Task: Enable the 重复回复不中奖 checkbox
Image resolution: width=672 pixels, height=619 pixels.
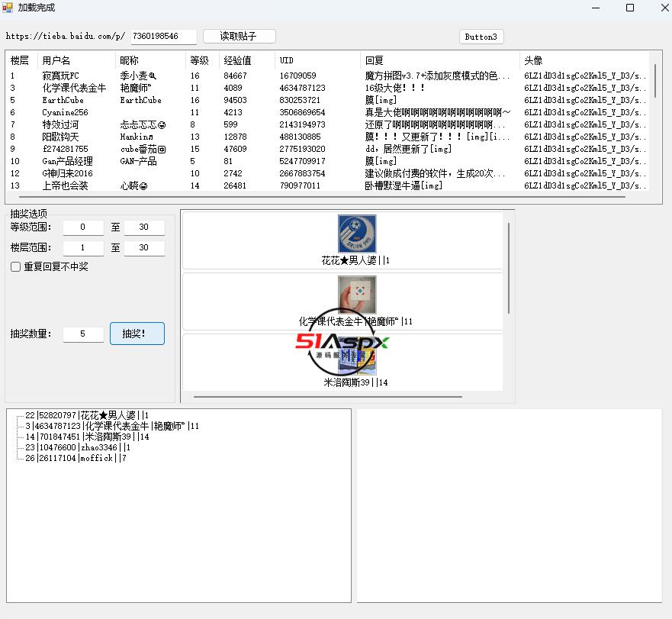Action: point(15,267)
